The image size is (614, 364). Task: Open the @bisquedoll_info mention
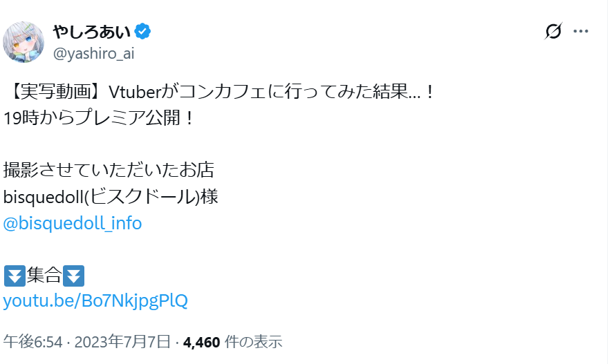click(x=73, y=223)
